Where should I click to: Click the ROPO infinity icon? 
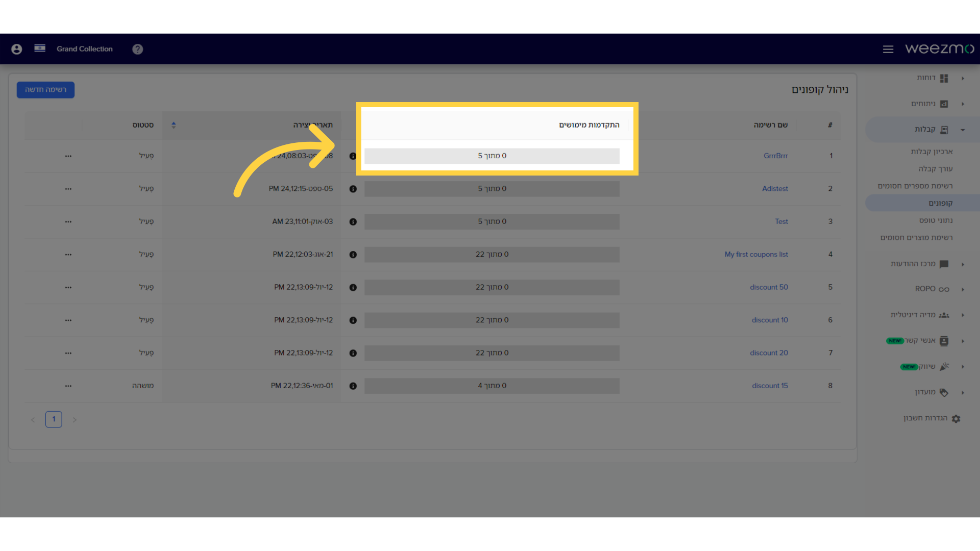coord(944,289)
